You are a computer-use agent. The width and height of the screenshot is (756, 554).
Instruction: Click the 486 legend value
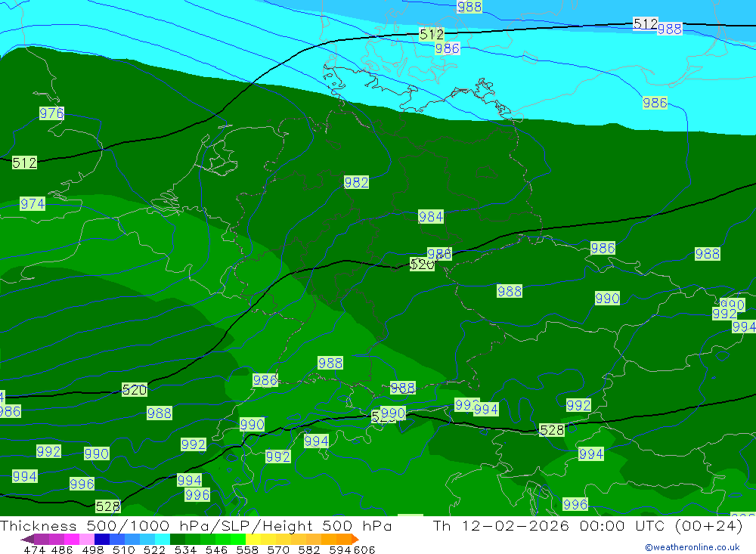(x=62, y=549)
